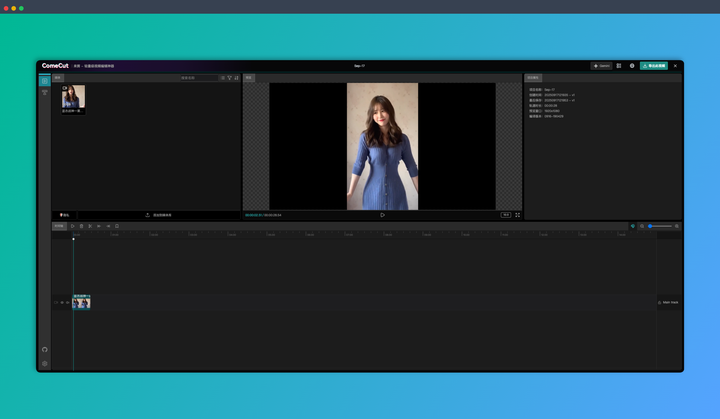Switch media library list view
Viewport: 720px width, 419px height.
click(x=222, y=77)
